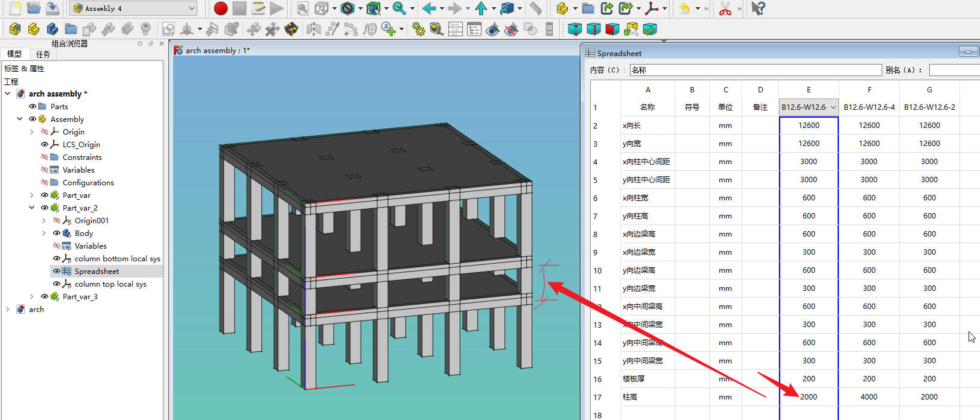Toggle visibility of LCS_Origin

[45, 145]
